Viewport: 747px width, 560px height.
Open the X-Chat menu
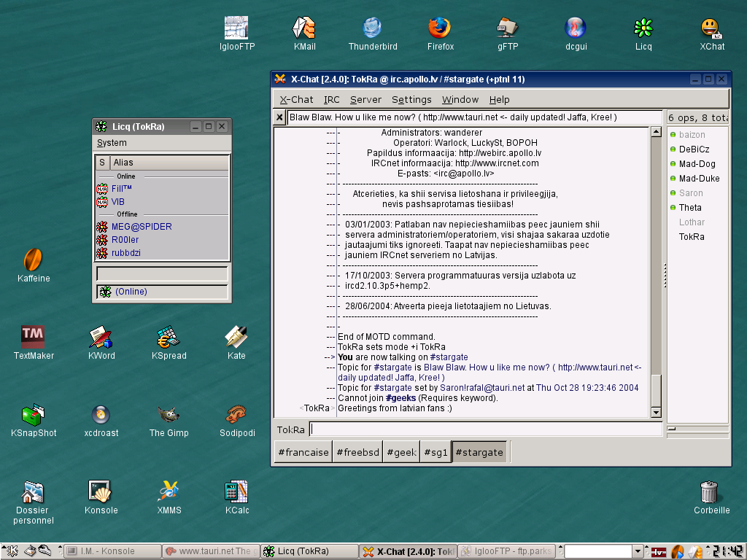point(296,99)
